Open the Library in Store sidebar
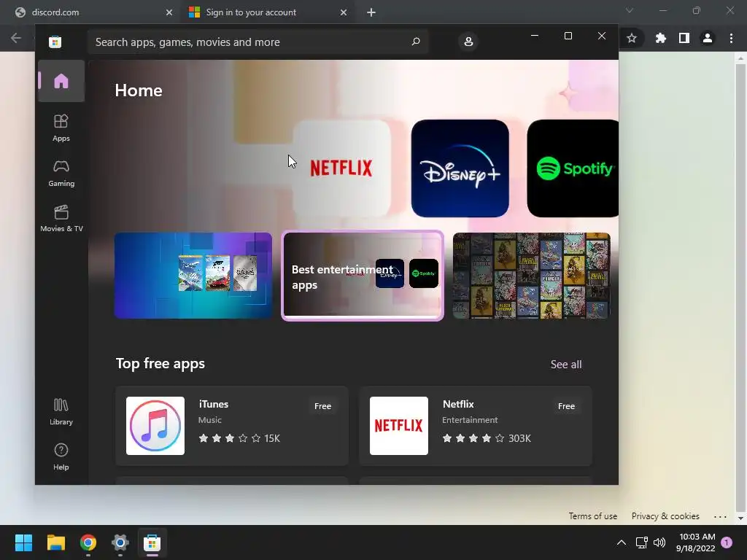This screenshot has width=747, height=560. point(61,412)
